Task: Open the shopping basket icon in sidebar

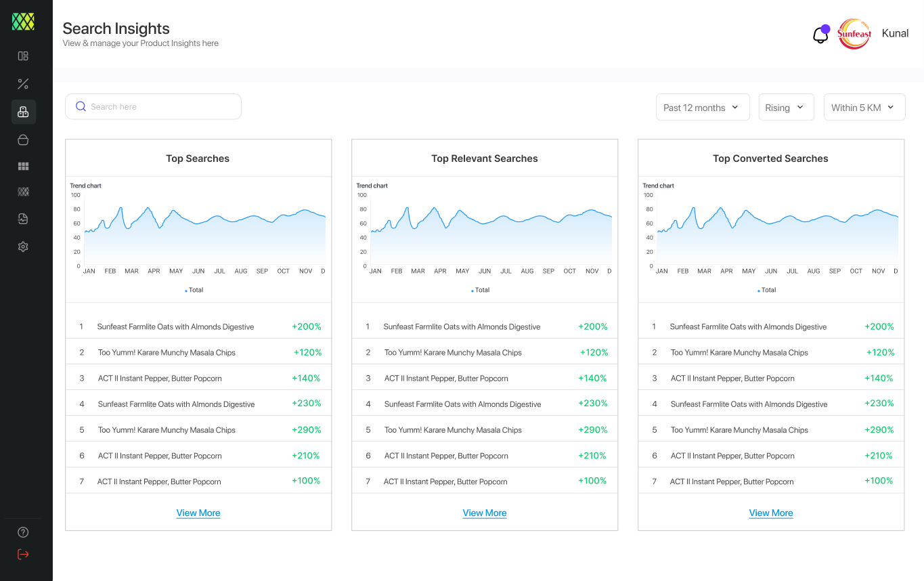Action: (x=23, y=140)
